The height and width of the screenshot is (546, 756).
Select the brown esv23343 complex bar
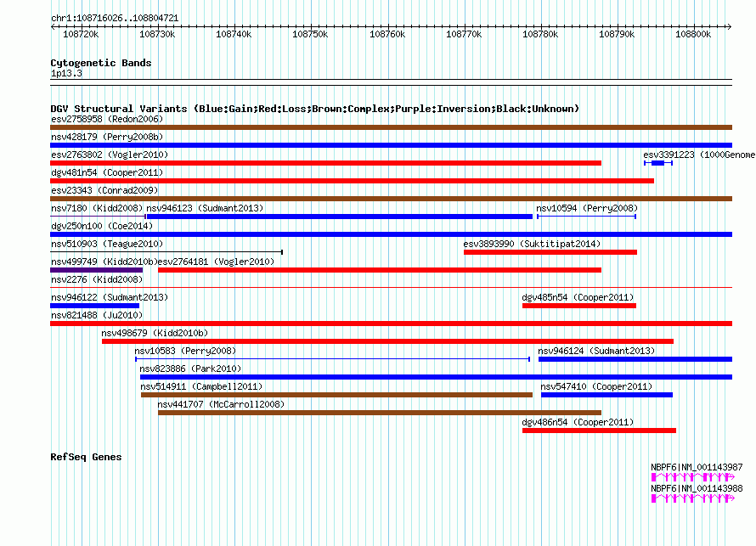click(391, 199)
